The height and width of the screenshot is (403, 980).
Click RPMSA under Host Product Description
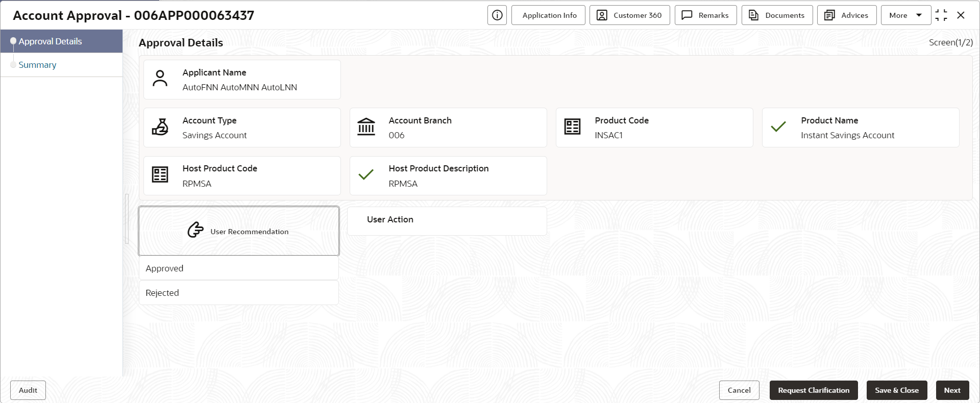(403, 184)
